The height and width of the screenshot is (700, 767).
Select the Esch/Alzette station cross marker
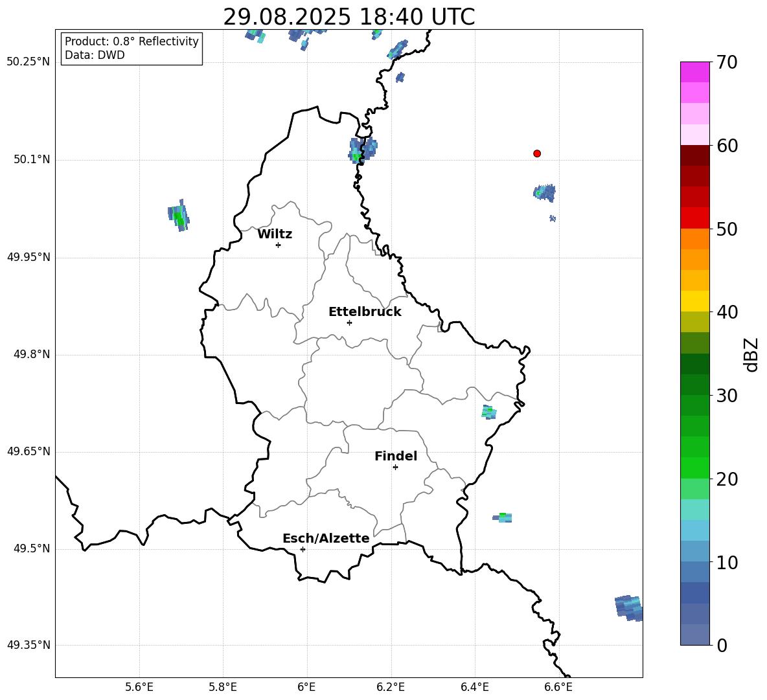click(x=303, y=549)
